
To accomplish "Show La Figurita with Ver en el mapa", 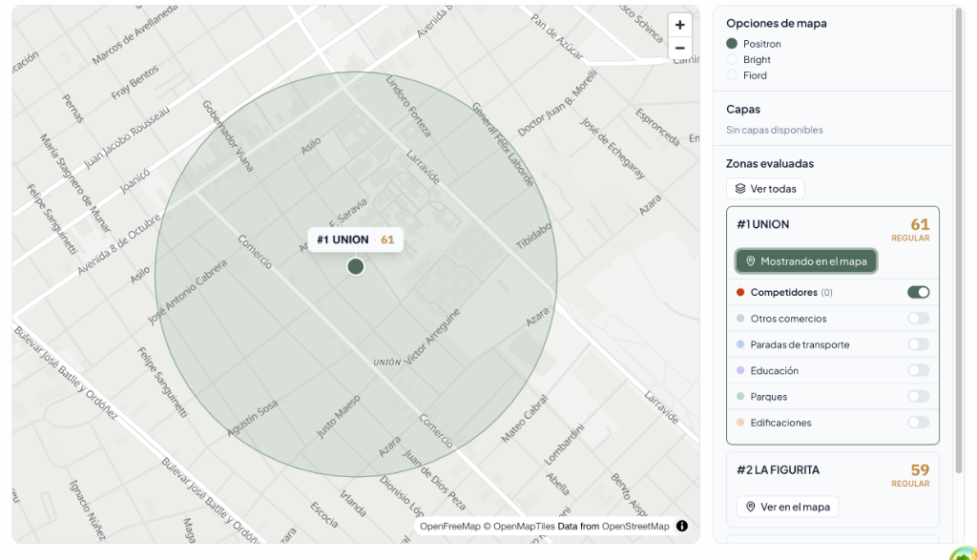I will pos(787,507).
